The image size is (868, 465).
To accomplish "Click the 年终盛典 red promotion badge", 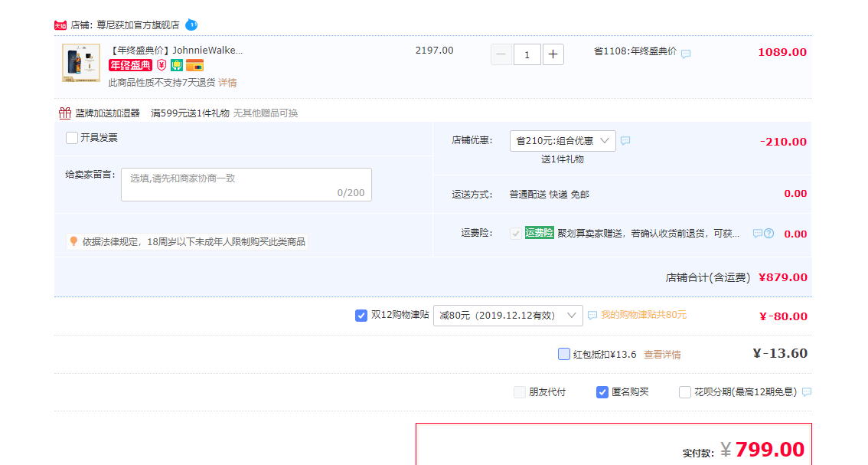I will tap(130, 65).
